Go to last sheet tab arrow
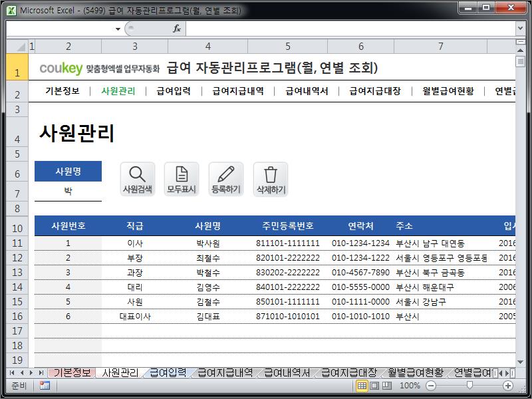This screenshot has height=399, width=532. (x=41, y=373)
